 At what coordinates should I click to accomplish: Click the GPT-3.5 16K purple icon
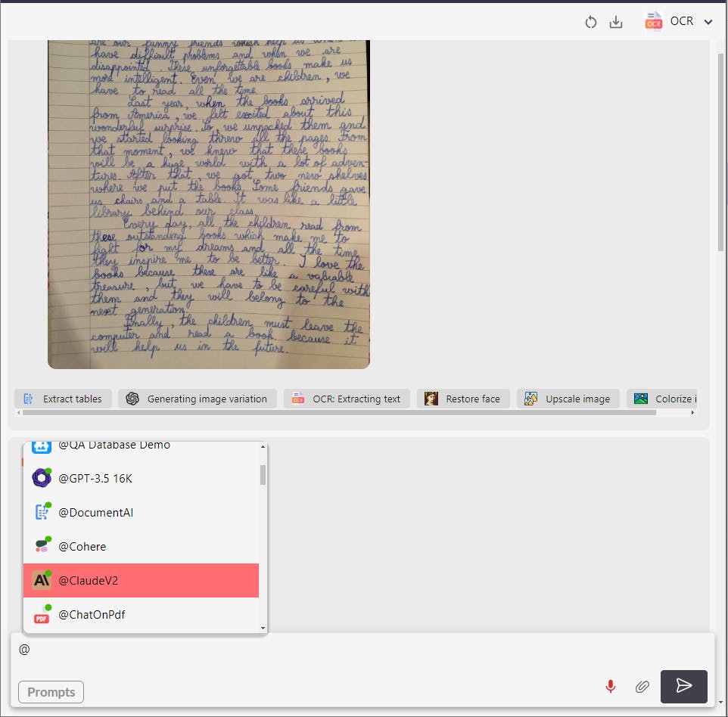(42, 478)
